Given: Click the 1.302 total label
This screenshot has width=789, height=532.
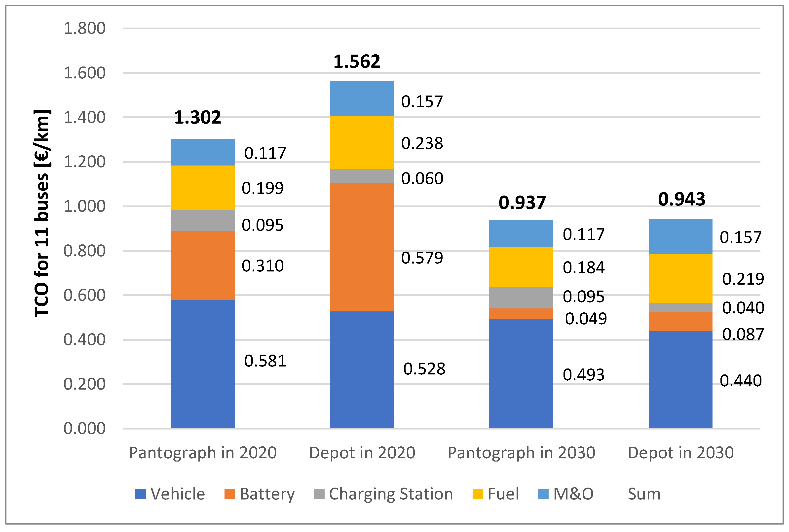Looking at the screenshot, I should tap(198, 118).
